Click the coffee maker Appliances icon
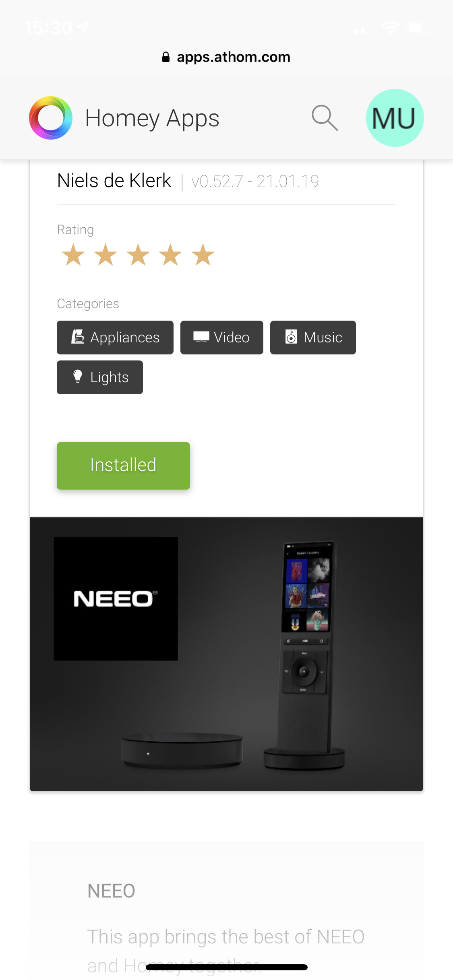 pyautogui.click(x=78, y=337)
